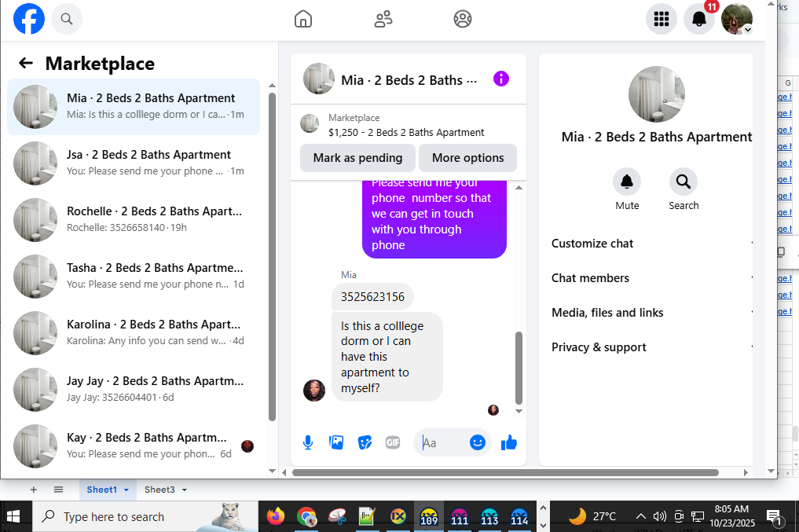
Task: Click the chat scrollbar down arrow
Action: coord(519,411)
